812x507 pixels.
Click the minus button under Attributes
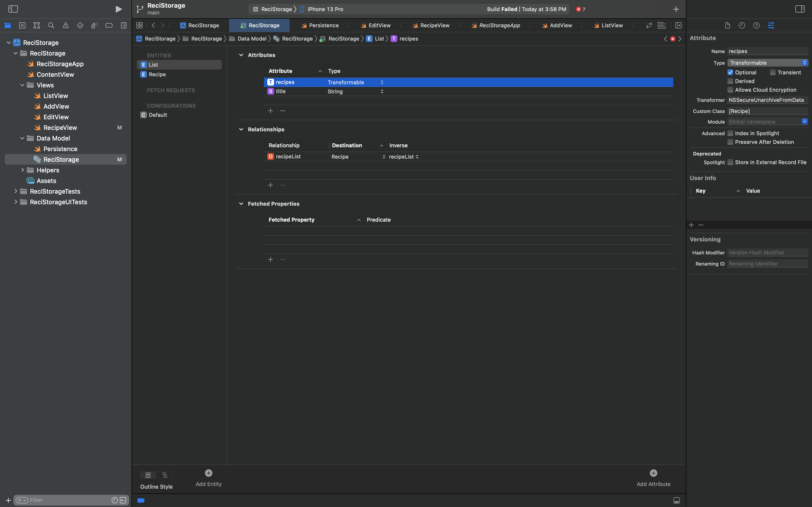(x=282, y=111)
